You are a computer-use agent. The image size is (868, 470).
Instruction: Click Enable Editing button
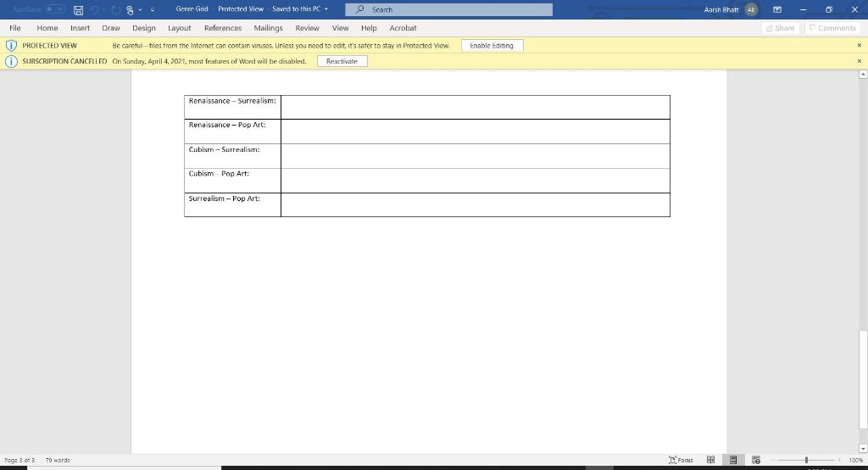point(492,46)
